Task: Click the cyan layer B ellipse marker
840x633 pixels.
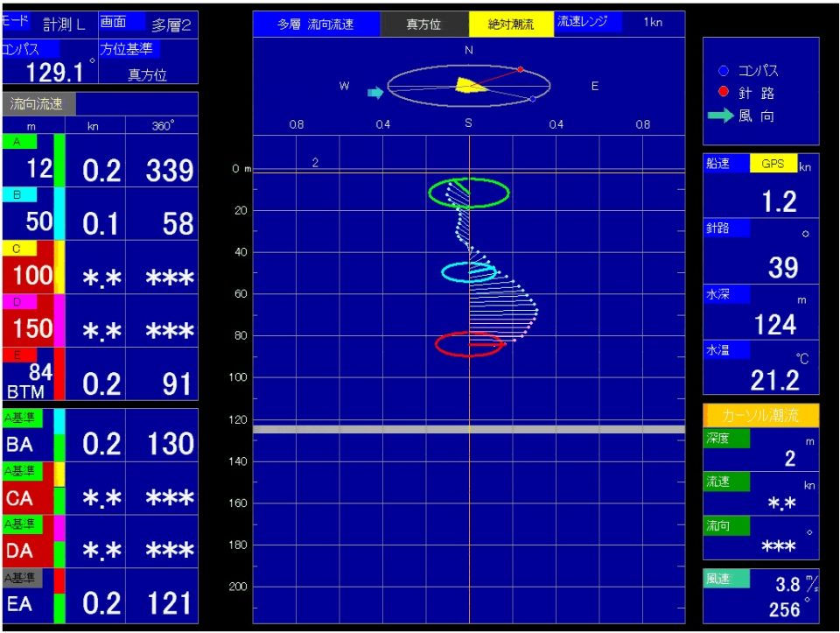Action: click(x=469, y=272)
